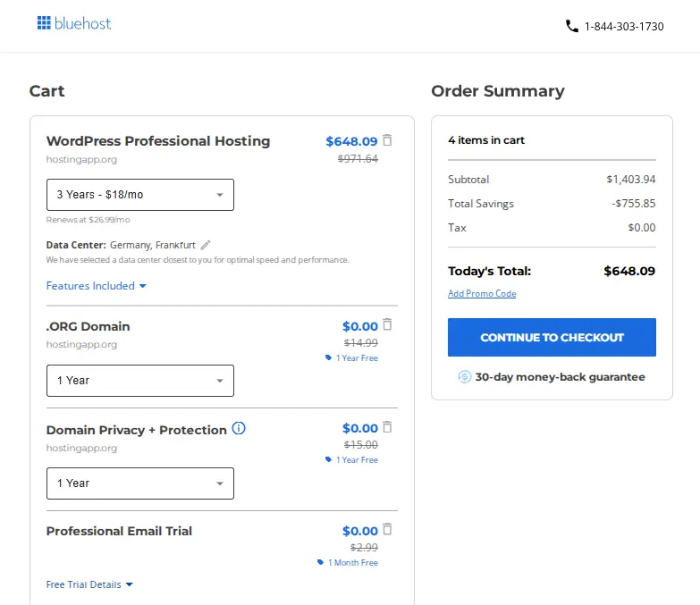Image resolution: width=700 pixels, height=605 pixels.
Task: Delete the .ORG Domain cart item
Action: click(x=387, y=325)
